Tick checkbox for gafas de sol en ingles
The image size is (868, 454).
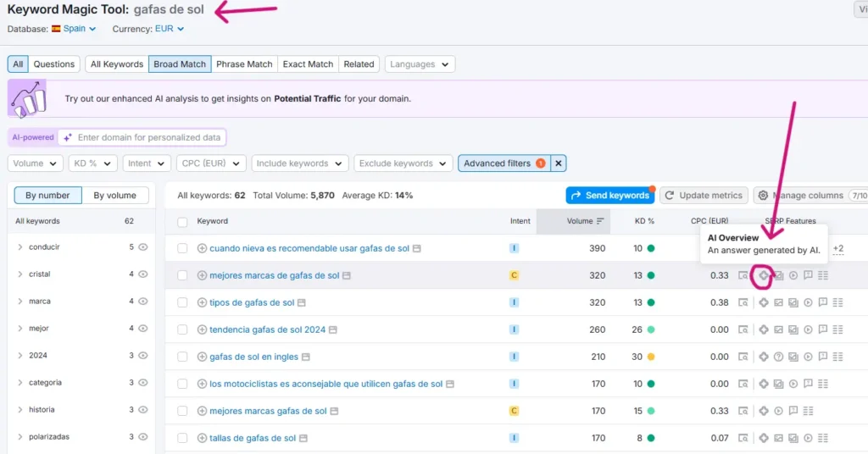click(x=182, y=357)
